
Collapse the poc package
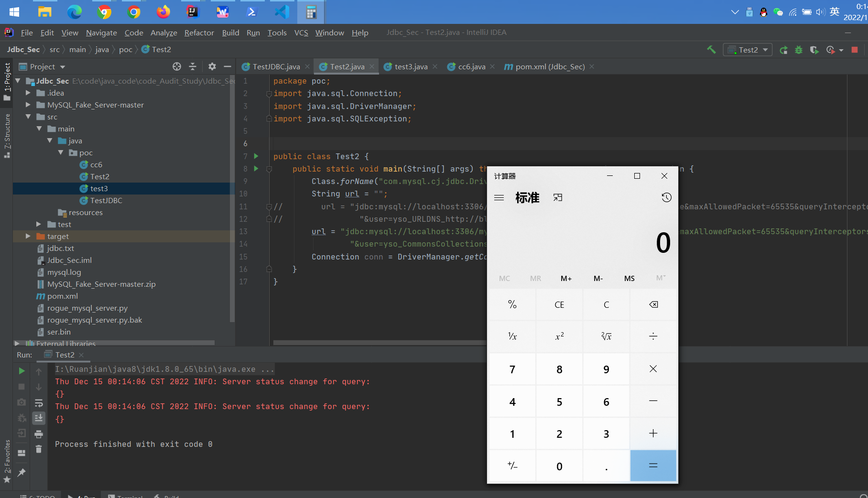point(61,152)
